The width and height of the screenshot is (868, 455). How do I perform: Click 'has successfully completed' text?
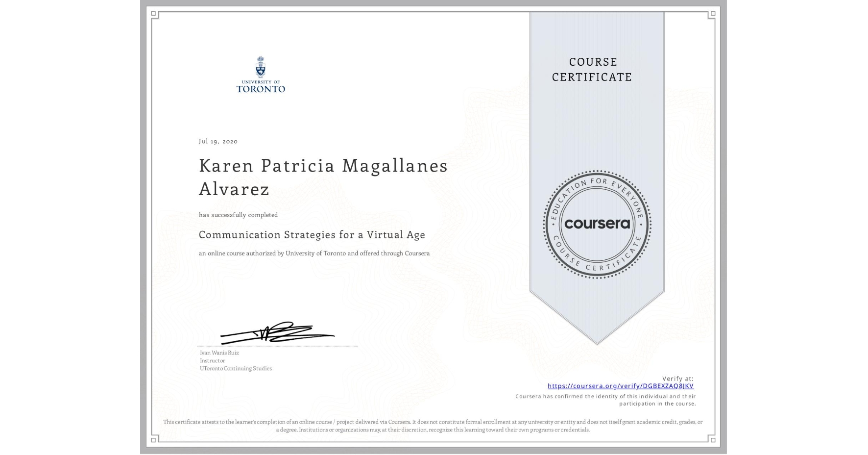tap(238, 215)
